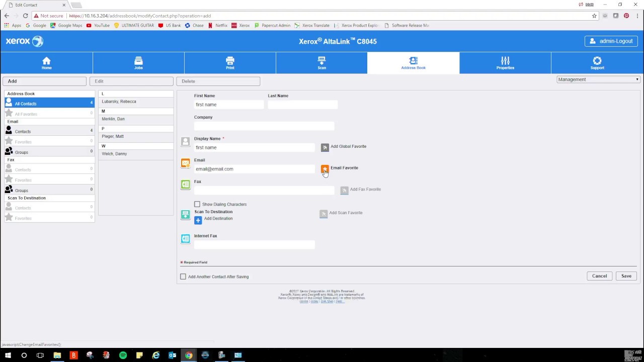Image resolution: width=644 pixels, height=362 pixels.
Task: Open the Jobs tab
Action: [138, 63]
